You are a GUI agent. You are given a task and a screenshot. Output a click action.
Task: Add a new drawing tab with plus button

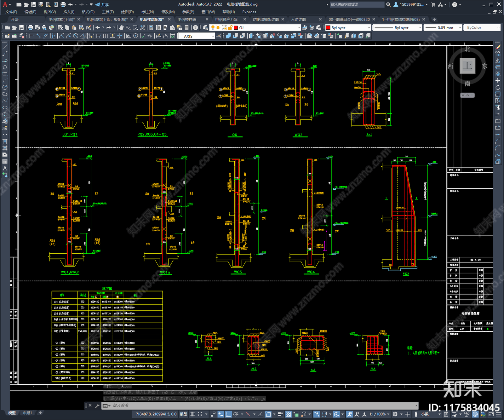[434, 20]
